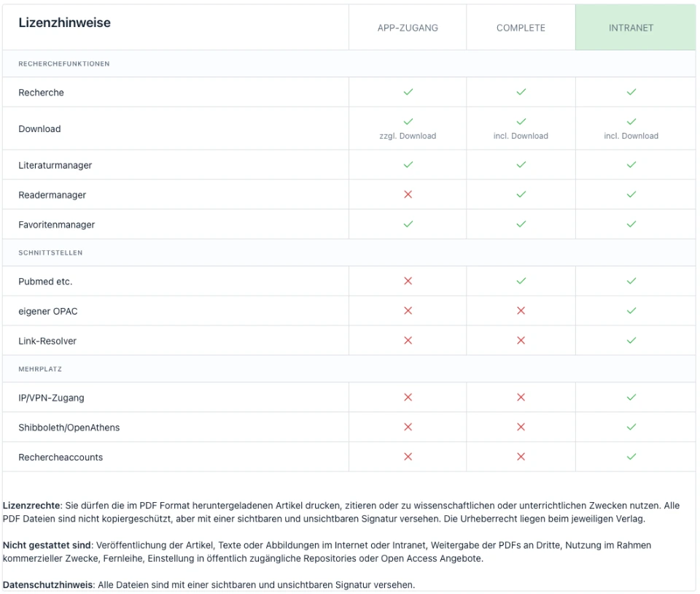Click the red X for Readermanager under APP-ZUGANG
700x594 pixels.
408,195
